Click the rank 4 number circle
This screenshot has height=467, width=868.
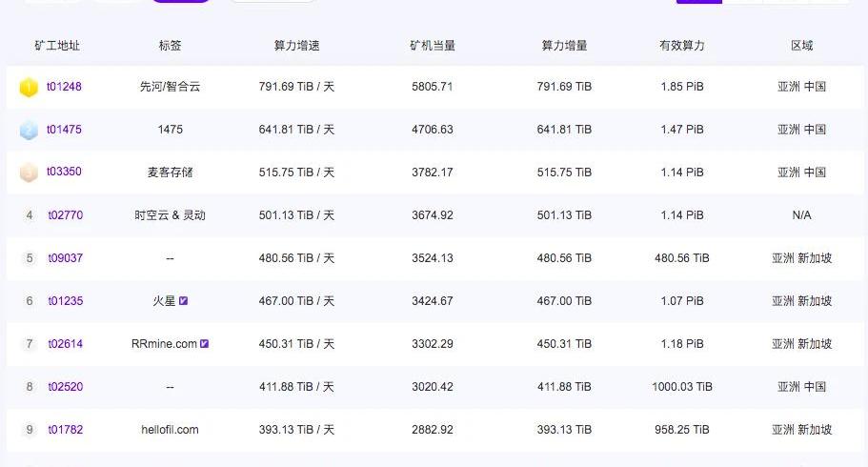(x=30, y=215)
